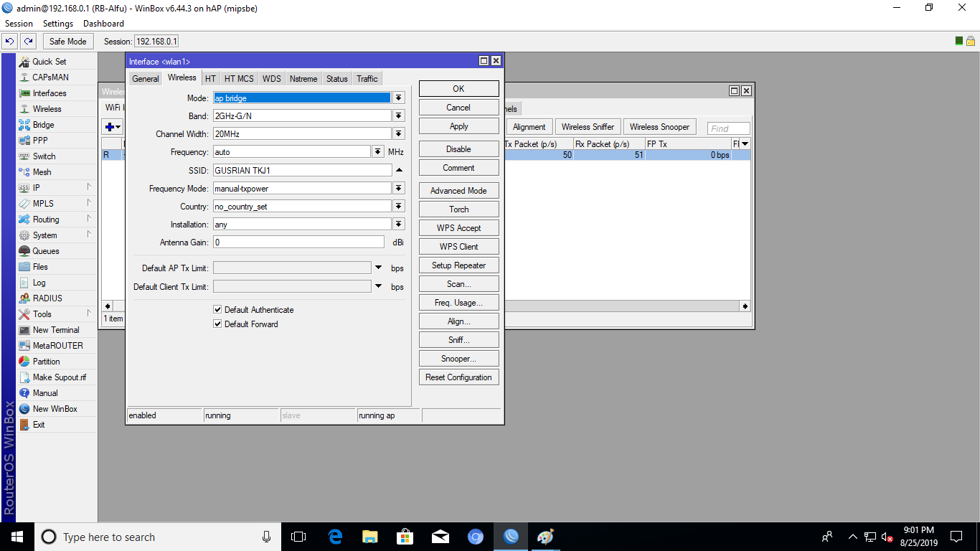Viewport: 980px width, 551px height.
Task: Click in the SSID input field
Action: coord(303,170)
